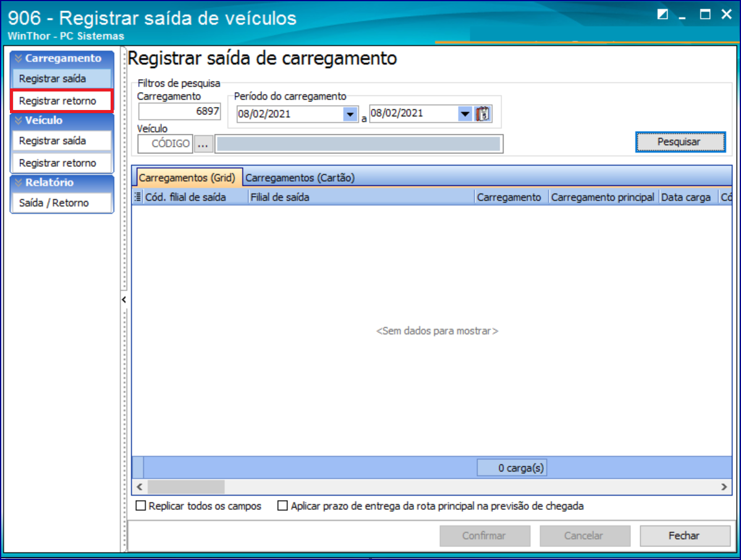Sort by Data carga column

coord(688,197)
